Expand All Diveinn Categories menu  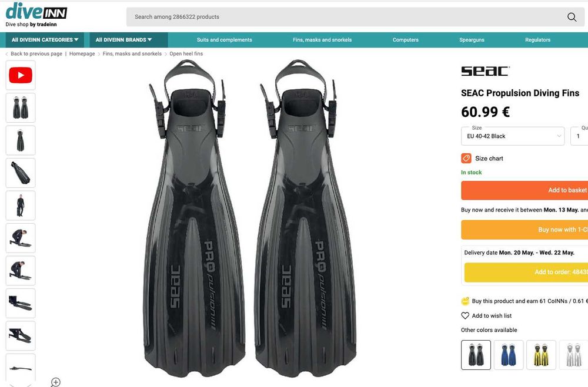point(45,40)
